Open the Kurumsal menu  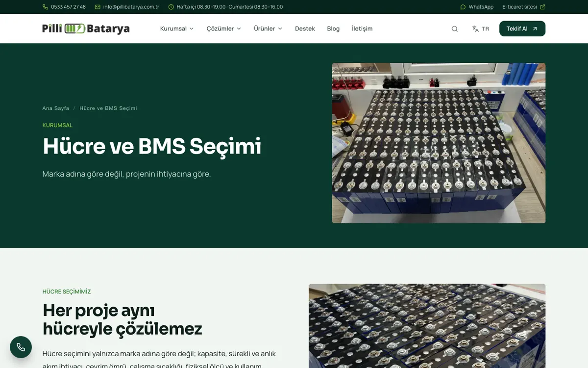177,28
